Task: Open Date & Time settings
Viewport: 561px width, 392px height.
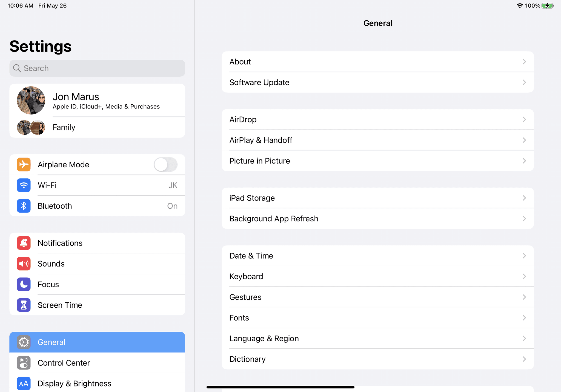Action: point(378,256)
